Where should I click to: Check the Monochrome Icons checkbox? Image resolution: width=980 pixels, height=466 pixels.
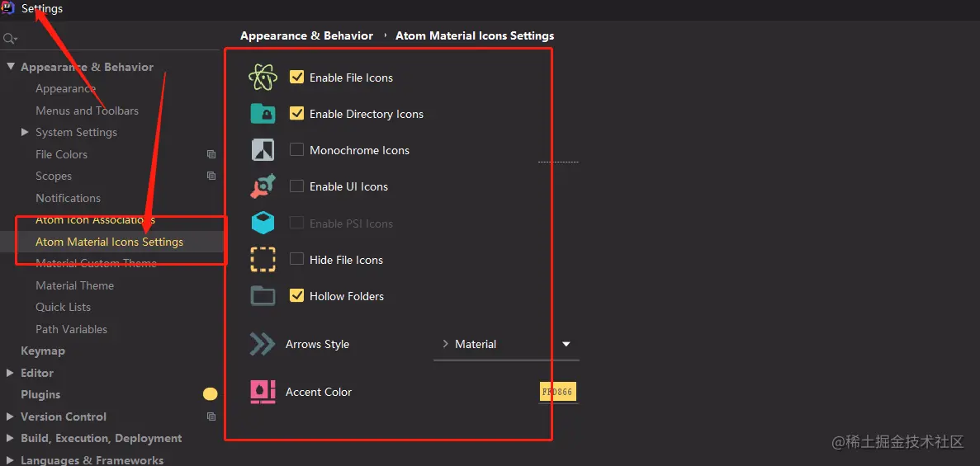[x=297, y=150]
